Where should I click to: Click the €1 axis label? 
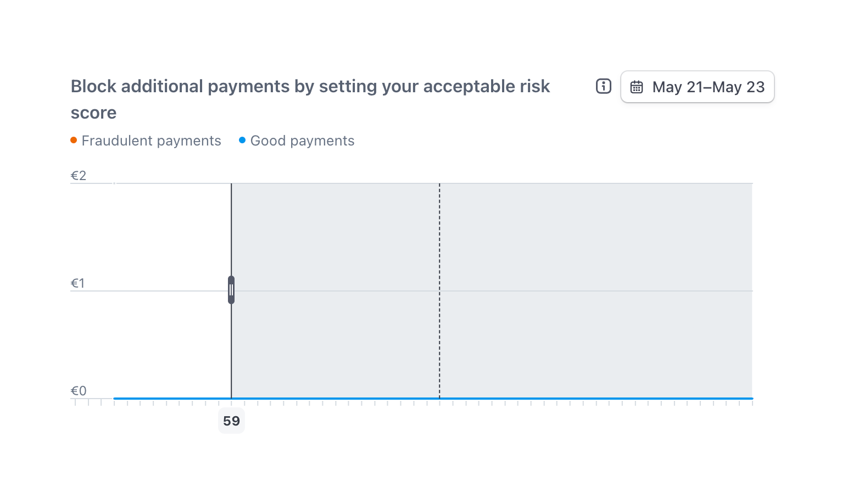(78, 283)
